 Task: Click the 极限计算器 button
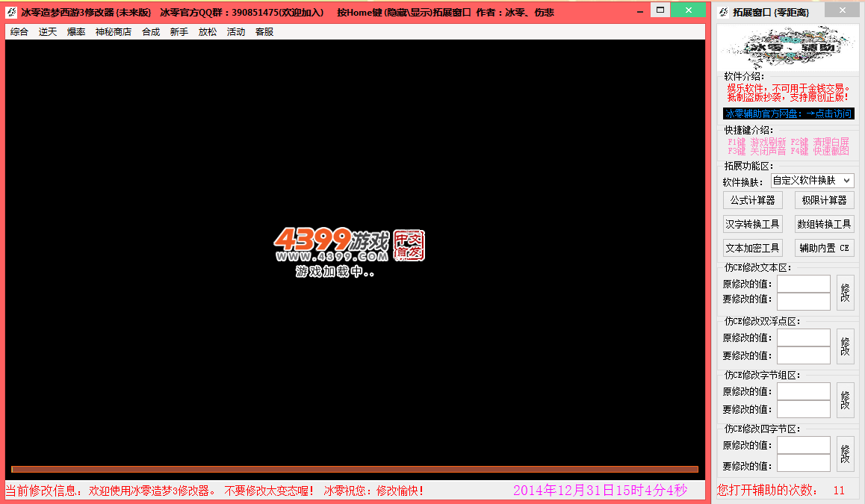coord(824,200)
